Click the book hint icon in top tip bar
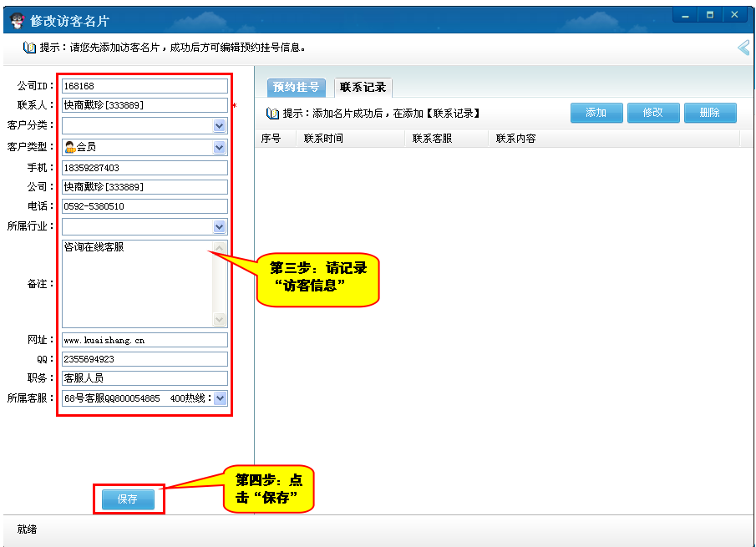The image size is (756, 547). pyautogui.click(x=29, y=48)
